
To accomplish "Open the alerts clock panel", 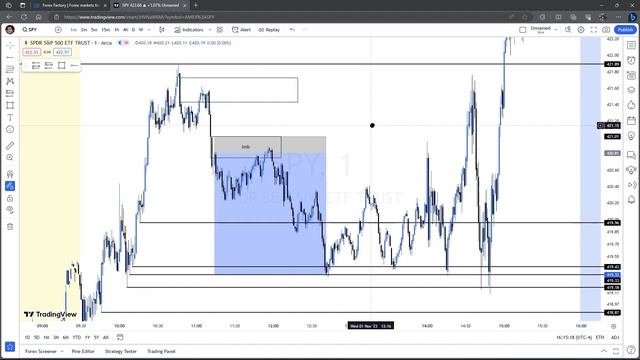I will pyautogui.click(x=631, y=60).
